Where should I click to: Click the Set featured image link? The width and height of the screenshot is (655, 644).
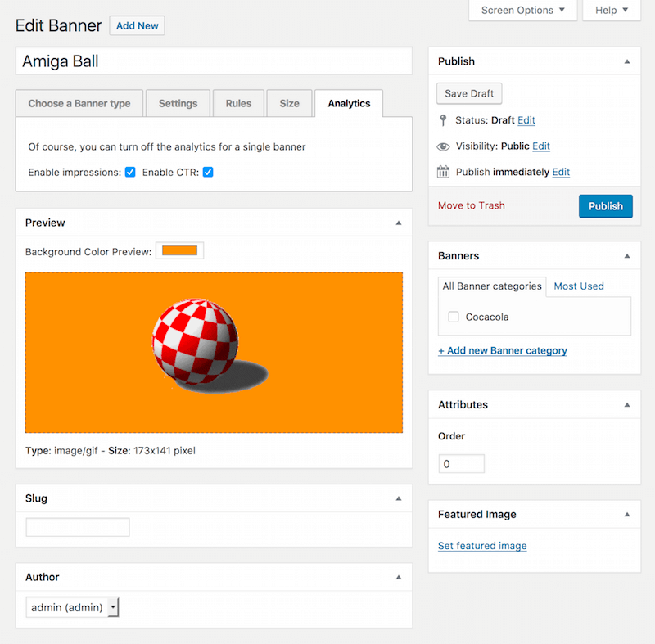(x=482, y=546)
